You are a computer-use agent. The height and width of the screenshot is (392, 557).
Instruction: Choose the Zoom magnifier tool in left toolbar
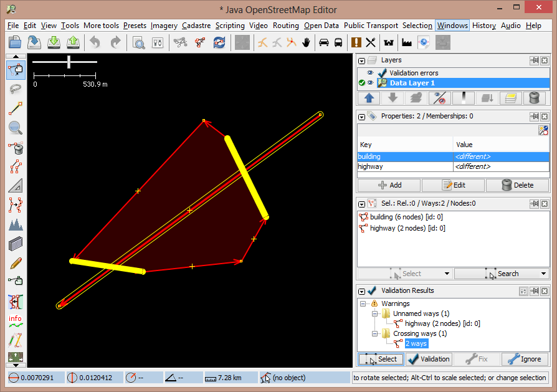(x=16, y=128)
